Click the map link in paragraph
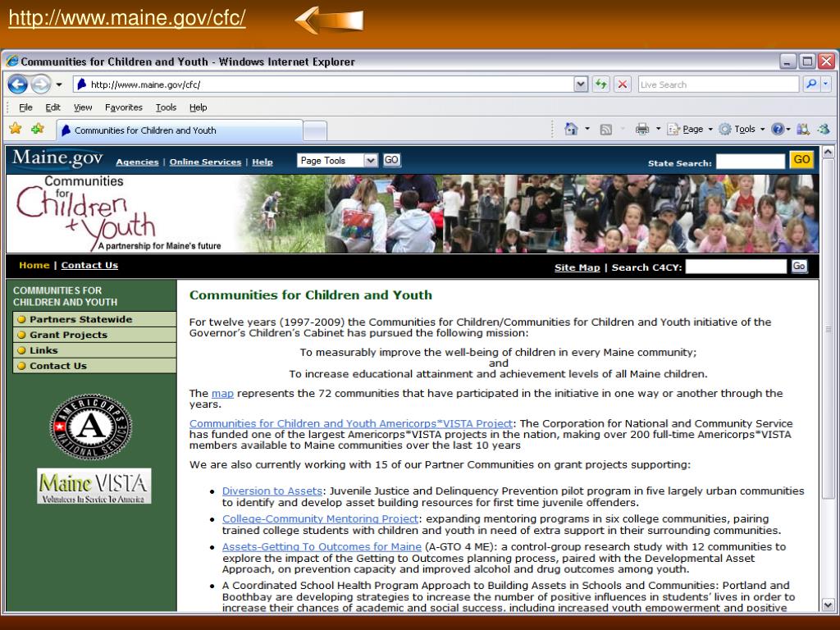840x630 pixels. click(x=222, y=394)
